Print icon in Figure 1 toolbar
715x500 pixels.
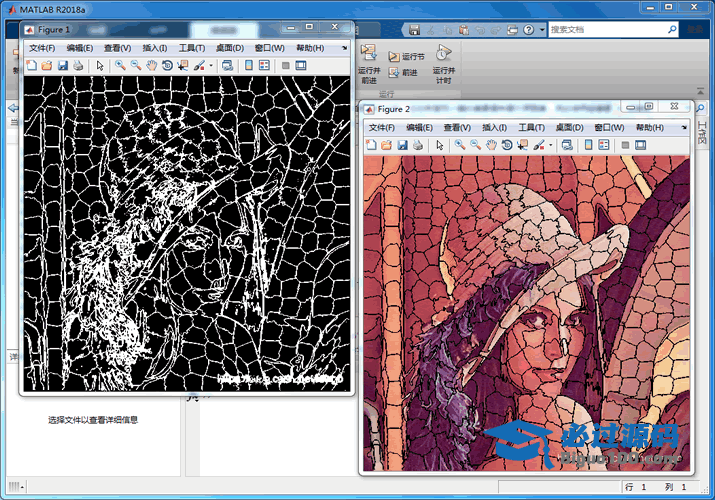78,66
